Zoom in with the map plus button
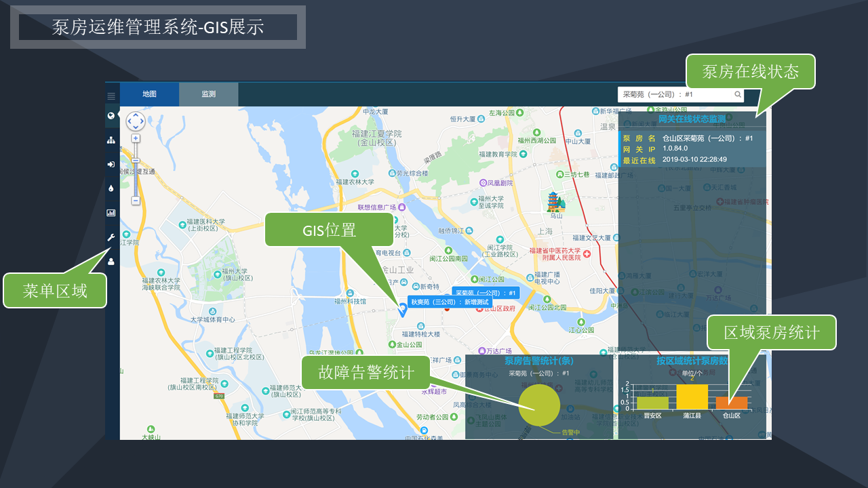868x488 pixels. 136,138
